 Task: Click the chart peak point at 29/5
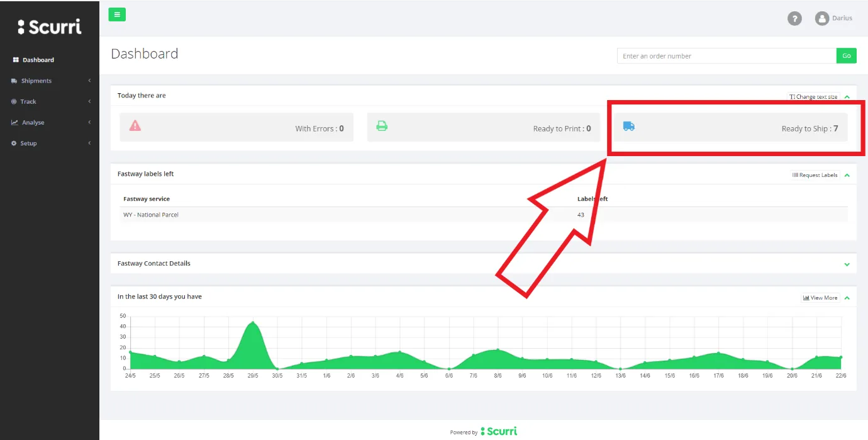point(253,323)
